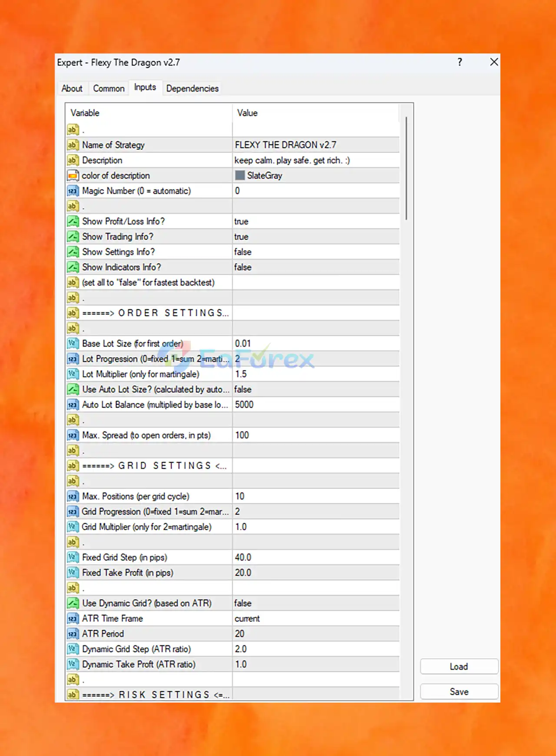Click the double-type icon beside Base Lot Size

[73, 343]
